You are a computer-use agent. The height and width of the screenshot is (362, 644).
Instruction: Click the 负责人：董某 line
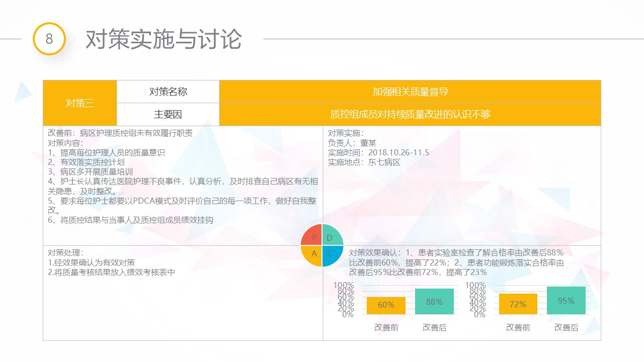pyautogui.click(x=352, y=143)
